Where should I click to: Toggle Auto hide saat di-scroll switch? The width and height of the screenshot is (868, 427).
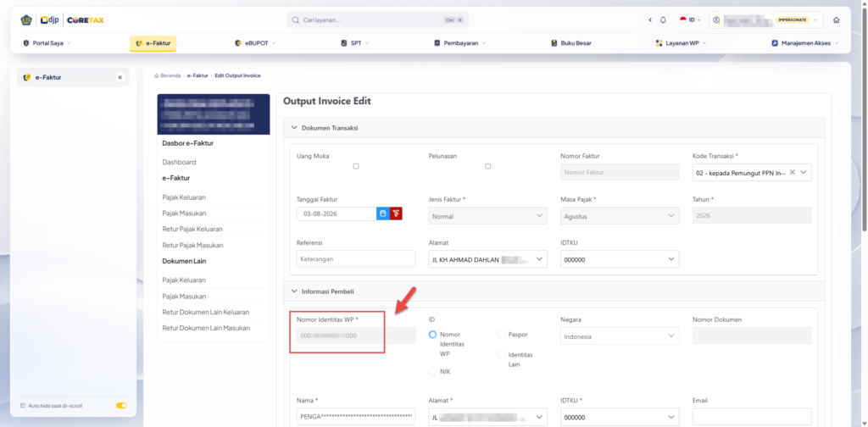tap(121, 406)
